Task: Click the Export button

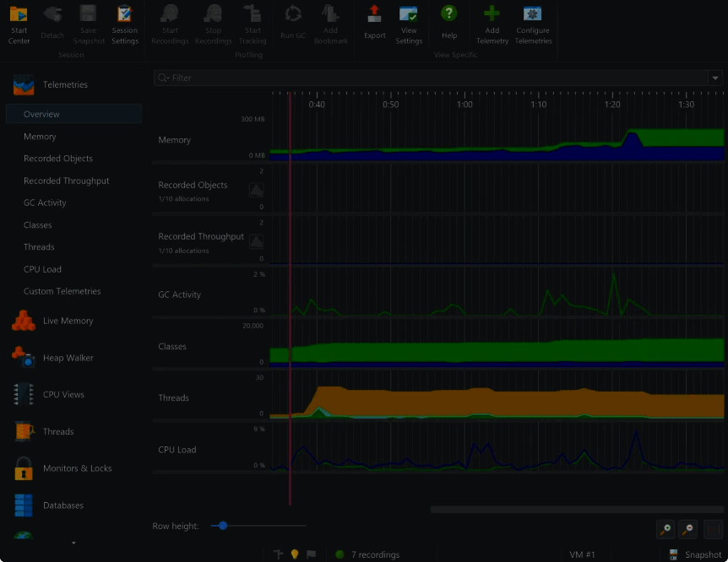Action: [374, 25]
